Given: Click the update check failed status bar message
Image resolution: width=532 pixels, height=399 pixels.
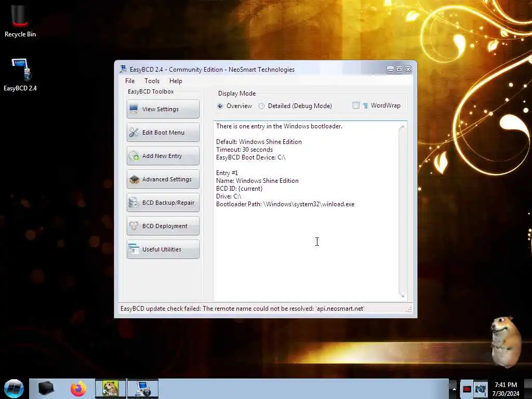Looking at the screenshot, I should tap(242, 309).
